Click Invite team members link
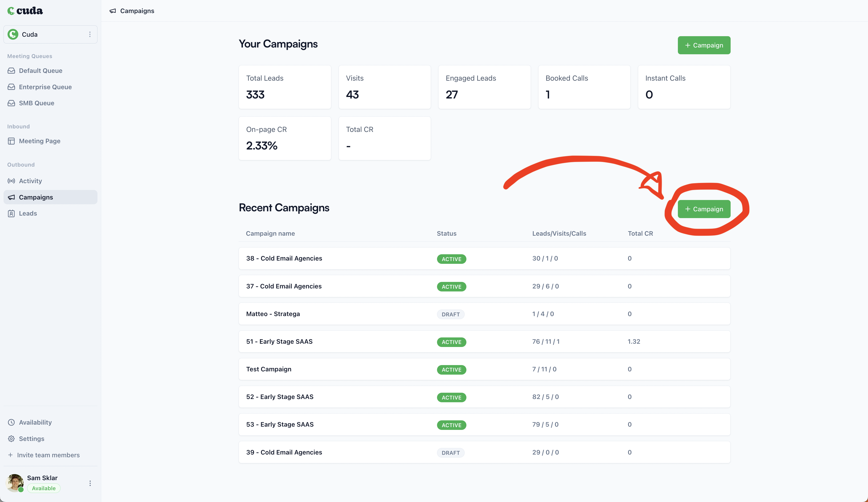This screenshot has width=868, height=502. pos(48,455)
